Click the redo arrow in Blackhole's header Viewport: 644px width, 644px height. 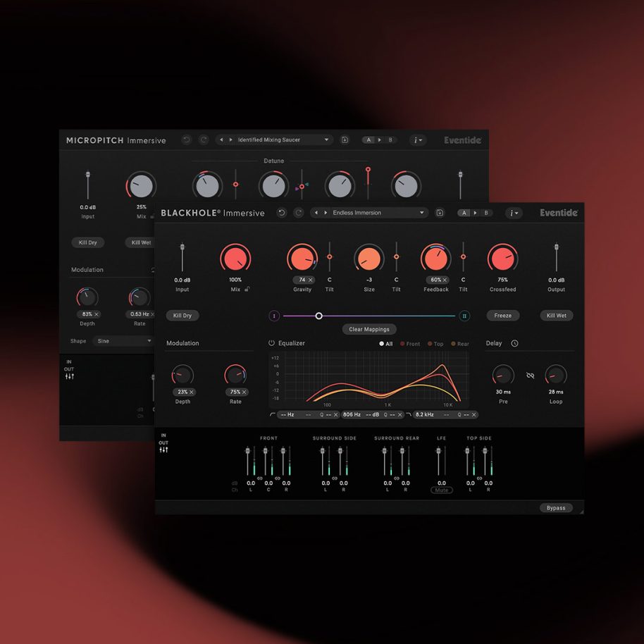point(299,213)
